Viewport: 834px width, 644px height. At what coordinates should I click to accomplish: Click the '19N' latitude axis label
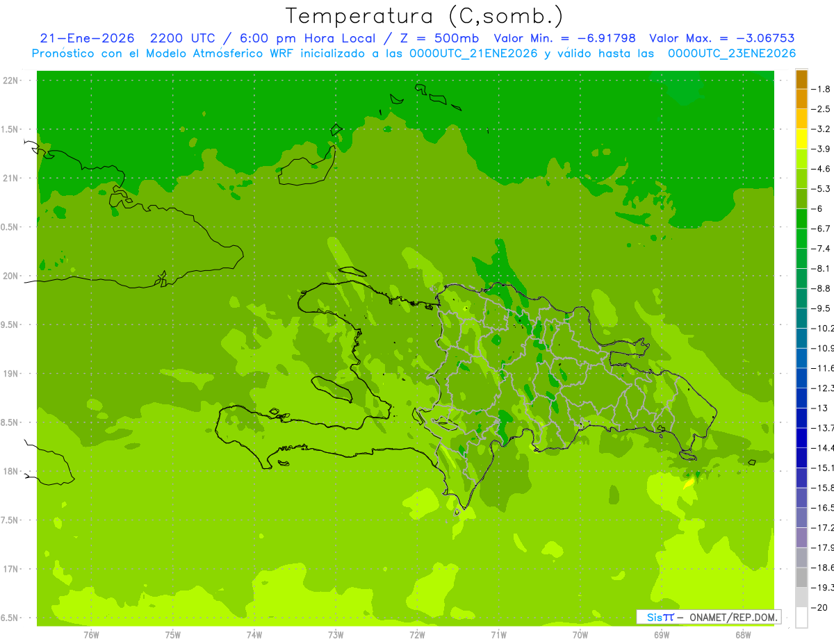tap(11, 374)
